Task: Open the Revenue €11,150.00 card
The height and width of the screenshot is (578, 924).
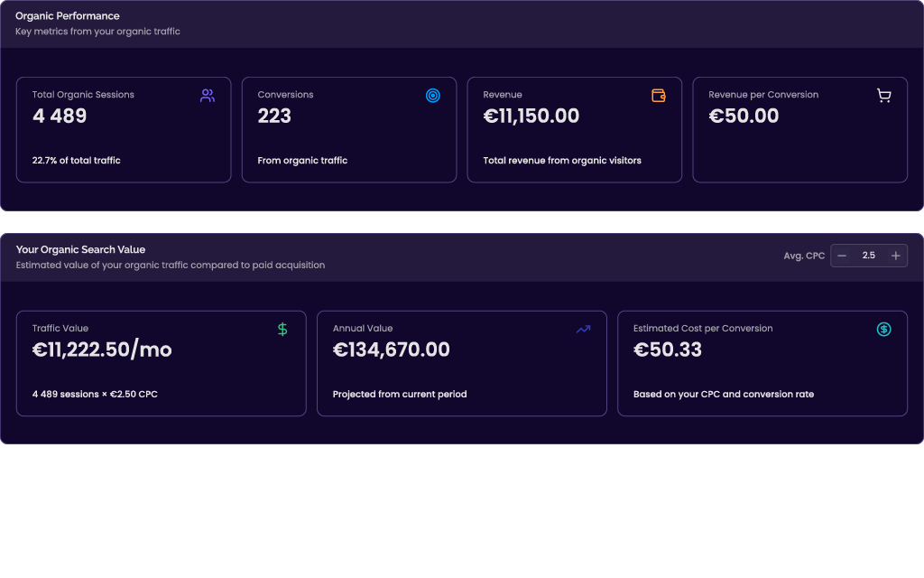Action: 575,130
